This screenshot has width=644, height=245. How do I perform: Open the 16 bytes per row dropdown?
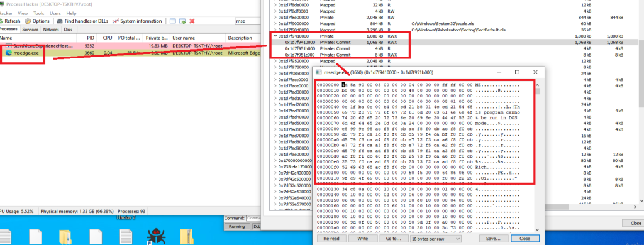tap(435, 239)
